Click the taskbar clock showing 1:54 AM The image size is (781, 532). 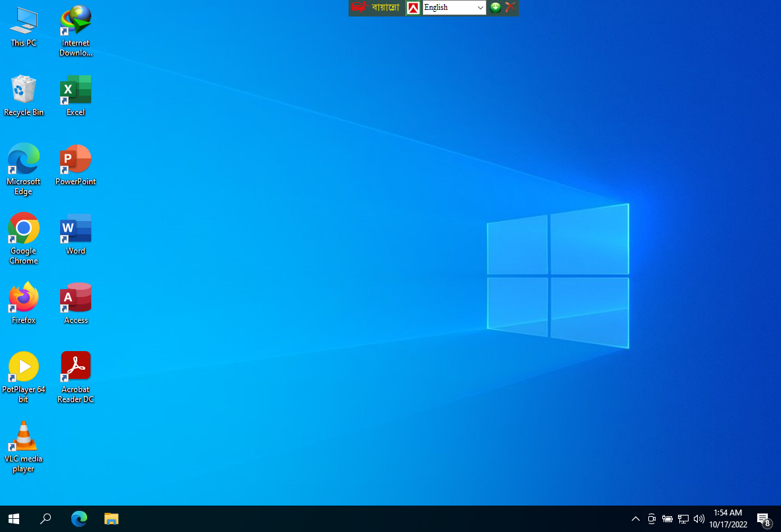click(728, 519)
